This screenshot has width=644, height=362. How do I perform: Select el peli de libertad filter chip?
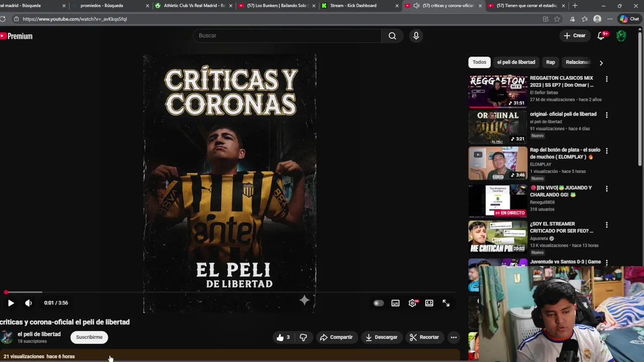516,62
